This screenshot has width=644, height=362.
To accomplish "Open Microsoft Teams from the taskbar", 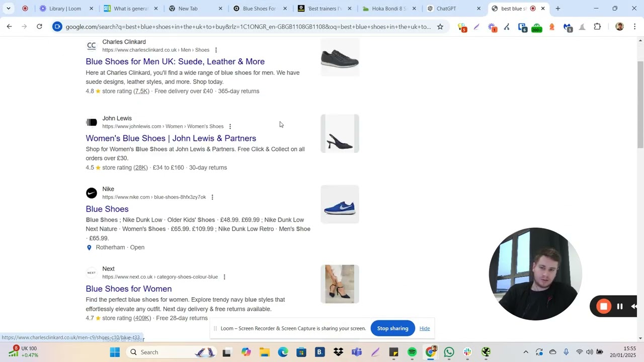I will point(357,352).
